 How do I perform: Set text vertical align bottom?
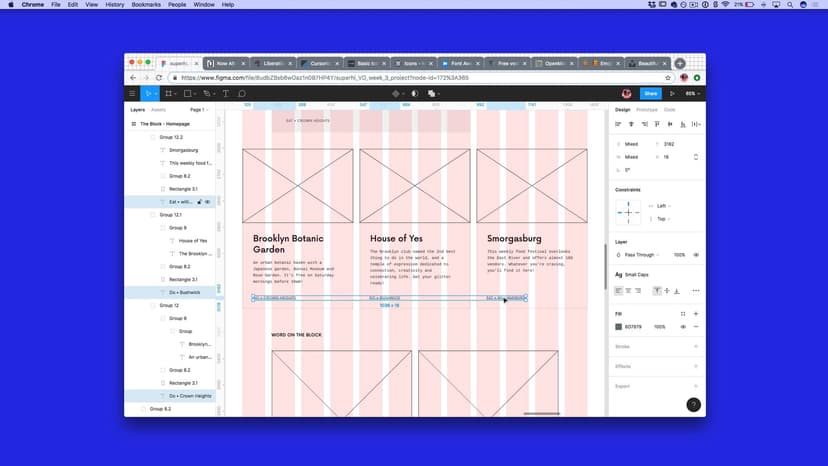click(676, 291)
